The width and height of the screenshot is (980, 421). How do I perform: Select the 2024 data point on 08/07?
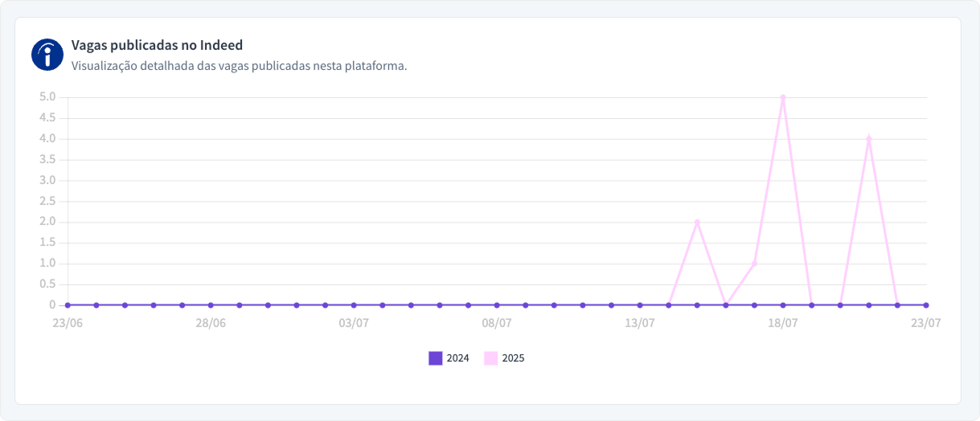497,305
